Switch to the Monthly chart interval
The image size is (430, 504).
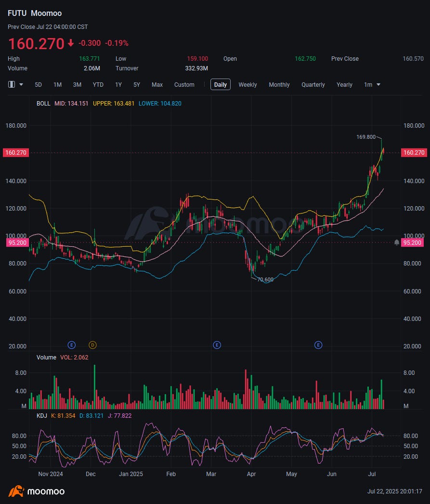coord(279,84)
